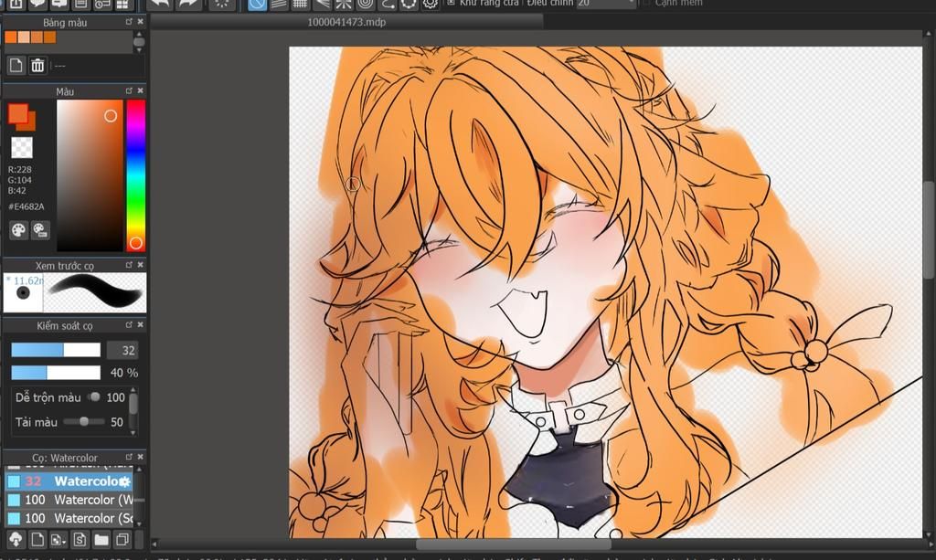Duplicate brush using the copy icon
Image resolution: width=936 pixels, height=560 pixels.
point(122,540)
